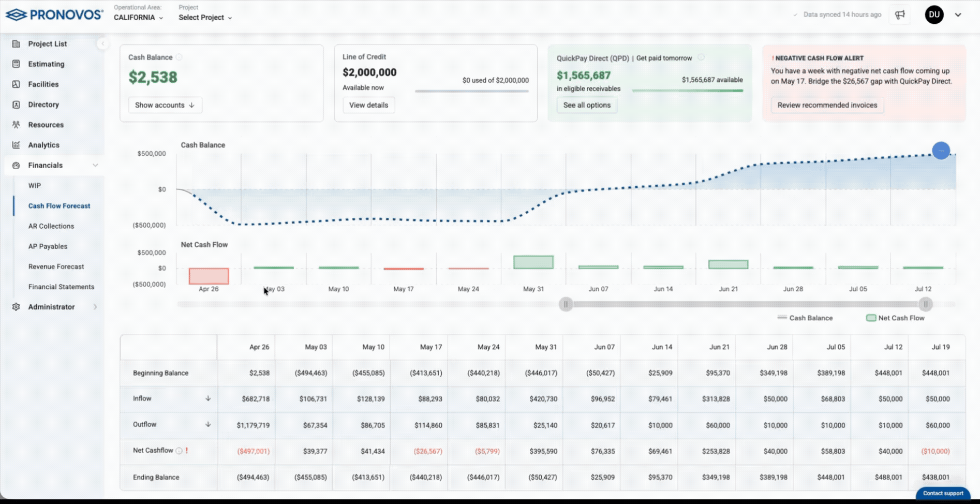Expand the Outflow row arrow
980x504 pixels.
click(x=208, y=424)
